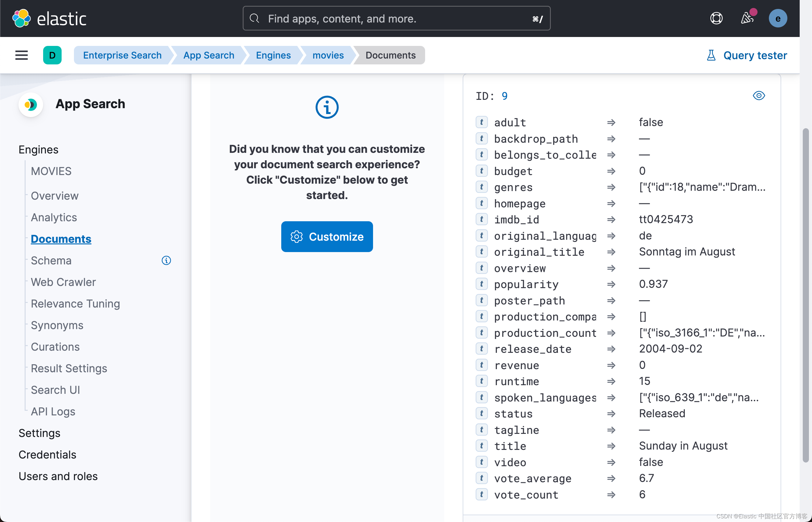Open the Enterprise Search breadcrumb
This screenshot has height=522, width=812.
(122, 55)
